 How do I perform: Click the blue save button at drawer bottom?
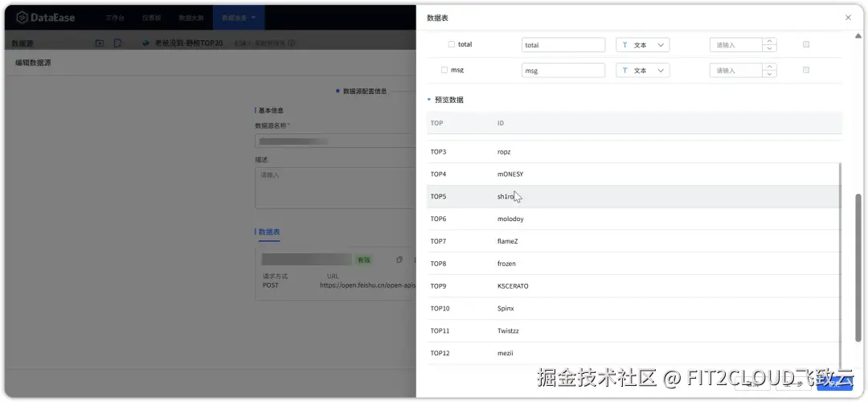click(834, 384)
